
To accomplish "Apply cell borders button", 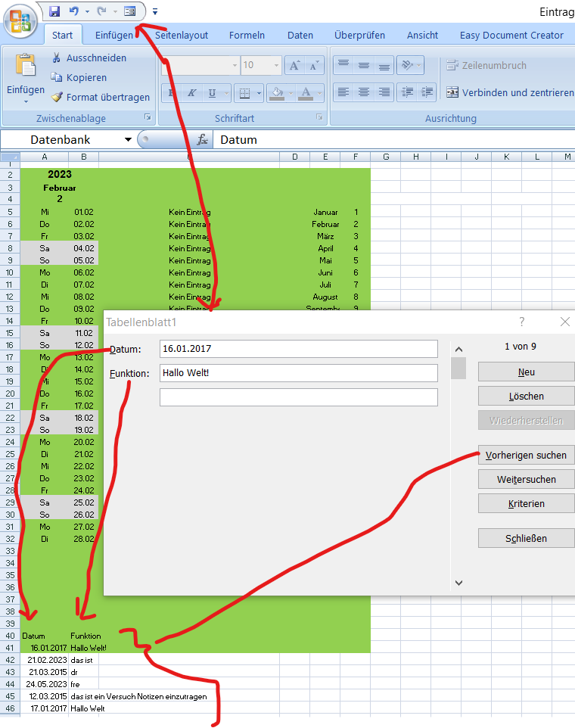I will click(244, 93).
